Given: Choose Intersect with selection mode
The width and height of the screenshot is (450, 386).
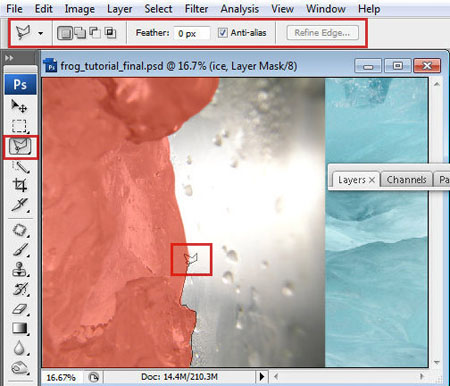Looking at the screenshot, I should (110, 33).
